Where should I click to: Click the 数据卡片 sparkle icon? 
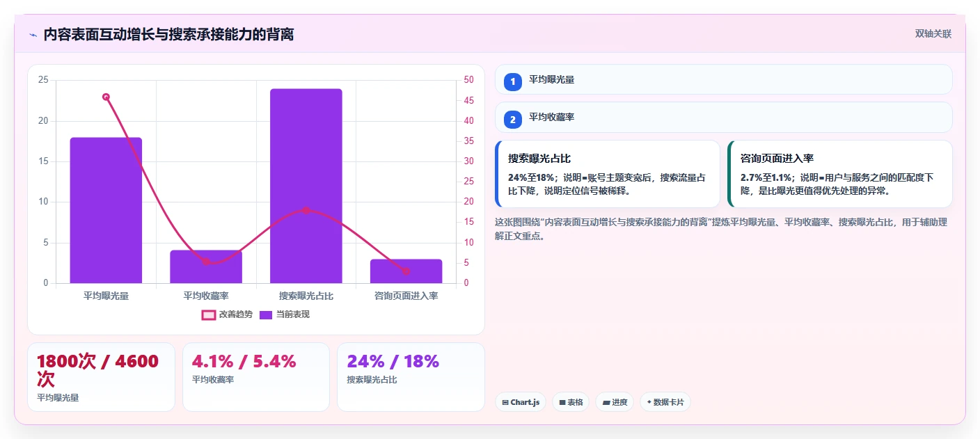click(x=649, y=402)
